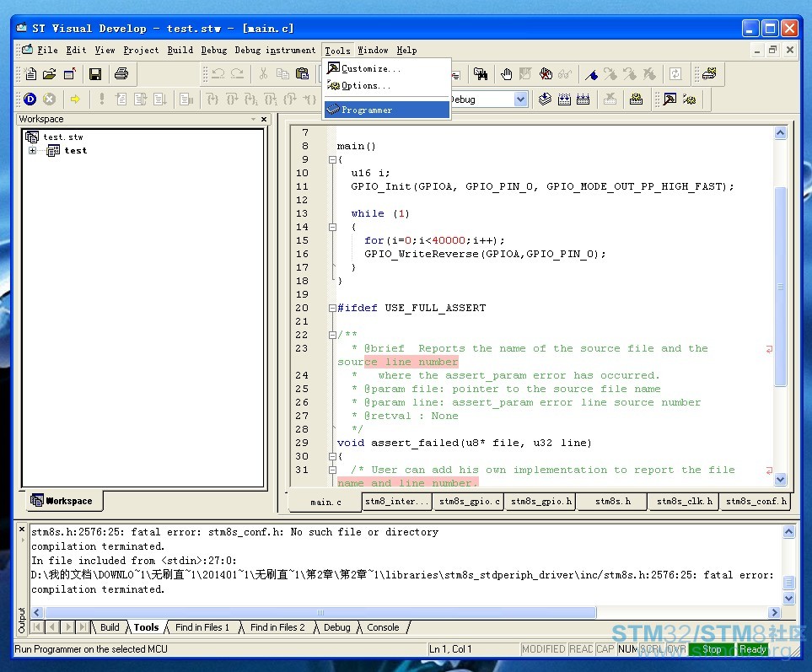Compile the current file icon
812x672 pixels.
pos(545,99)
